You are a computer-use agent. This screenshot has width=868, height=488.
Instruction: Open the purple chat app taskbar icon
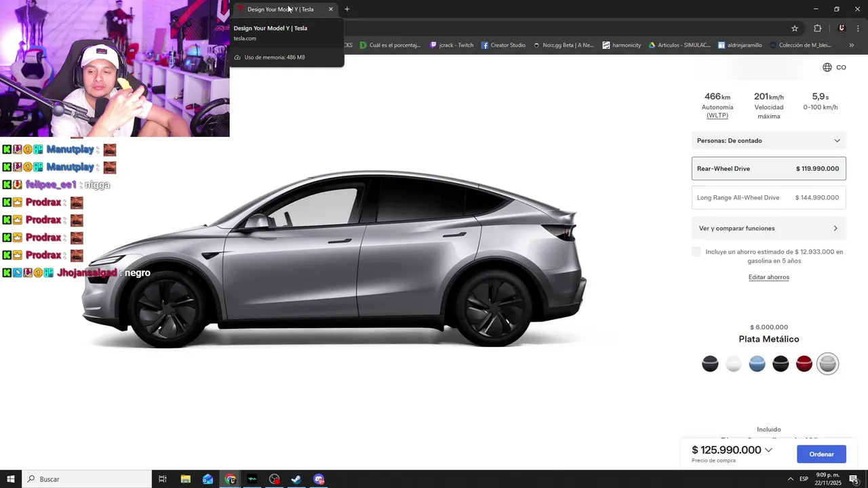pyautogui.click(x=319, y=479)
